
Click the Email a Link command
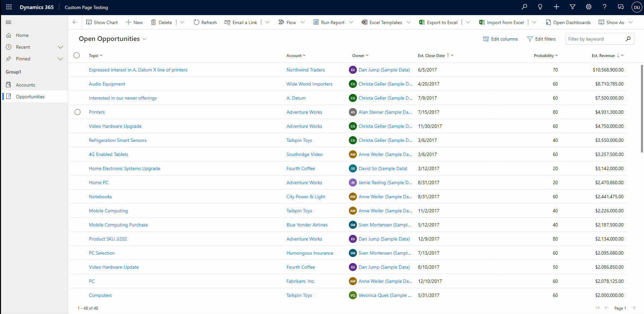[x=241, y=22]
